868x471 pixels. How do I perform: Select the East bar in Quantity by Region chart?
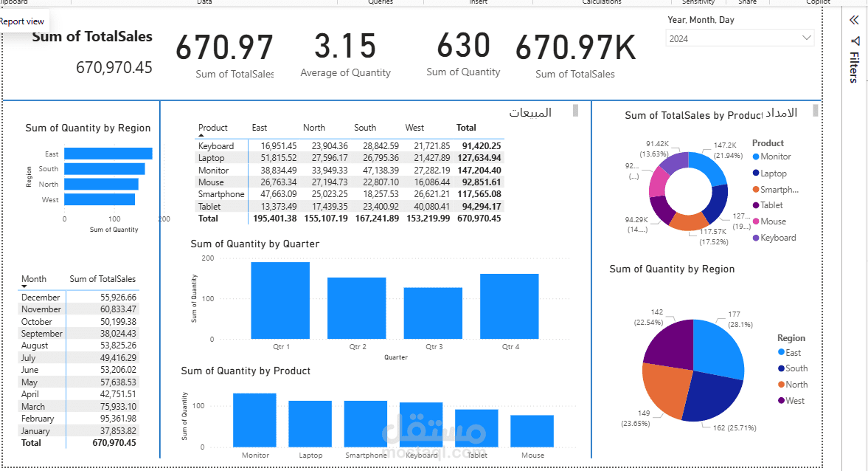point(107,154)
